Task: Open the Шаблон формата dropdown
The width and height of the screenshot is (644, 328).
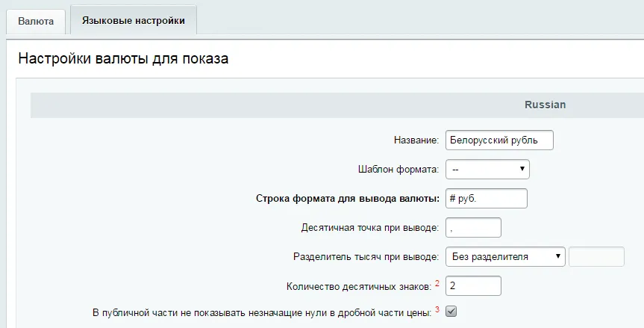Action: tap(487, 170)
